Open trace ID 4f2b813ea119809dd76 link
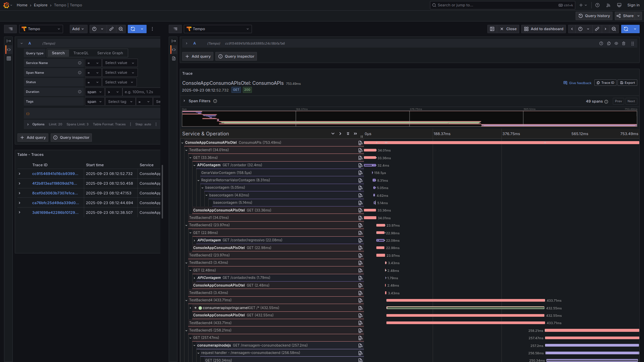This screenshot has height=362, width=644. click(55, 184)
